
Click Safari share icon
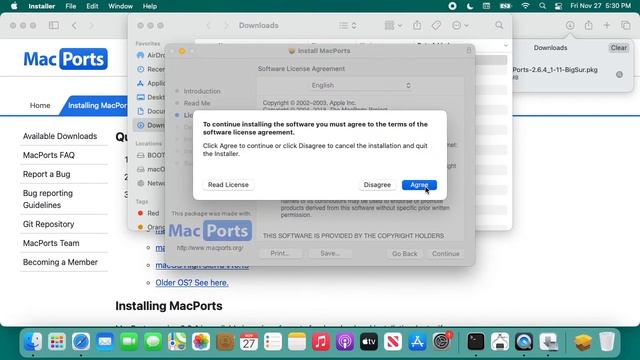tap(588, 25)
